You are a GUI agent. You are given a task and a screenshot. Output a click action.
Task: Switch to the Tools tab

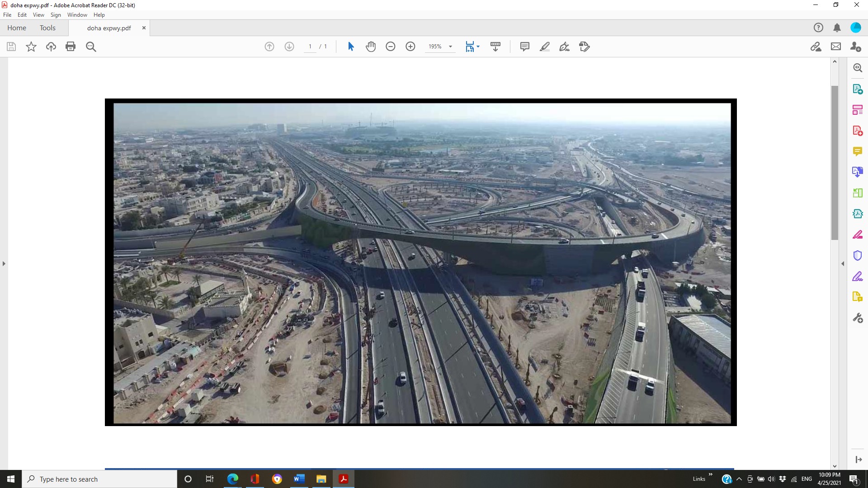pos(47,28)
